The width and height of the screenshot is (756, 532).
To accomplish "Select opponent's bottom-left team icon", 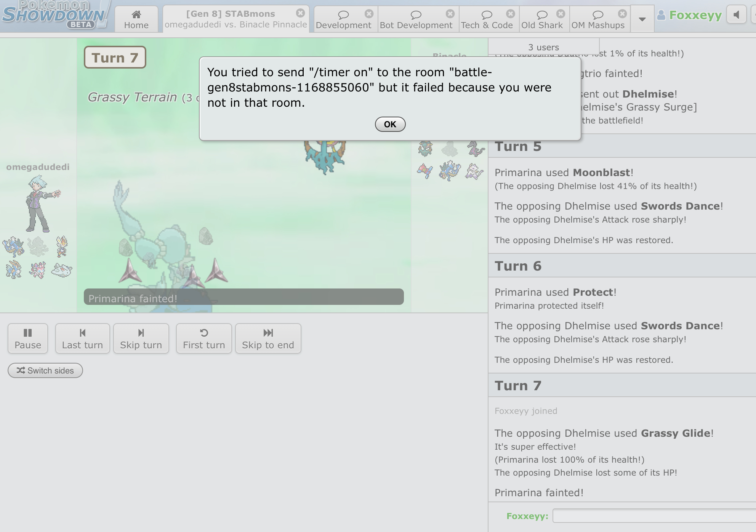I will pyautogui.click(x=425, y=171).
